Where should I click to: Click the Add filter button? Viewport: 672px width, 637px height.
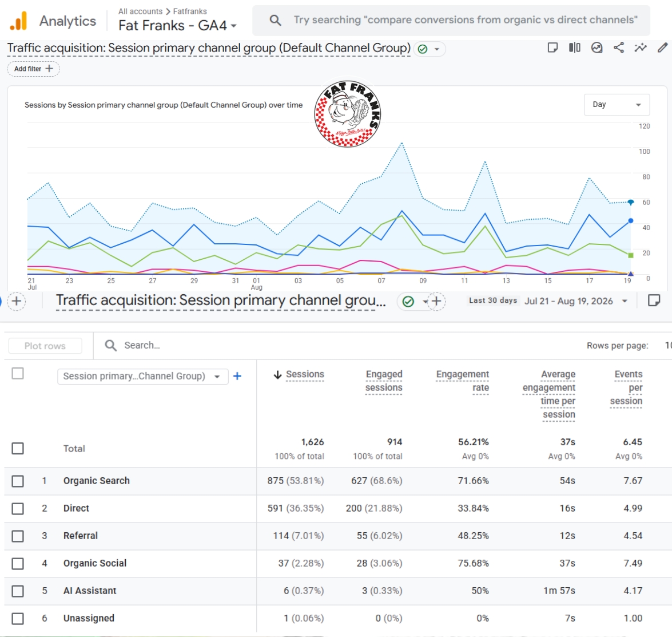coord(33,69)
